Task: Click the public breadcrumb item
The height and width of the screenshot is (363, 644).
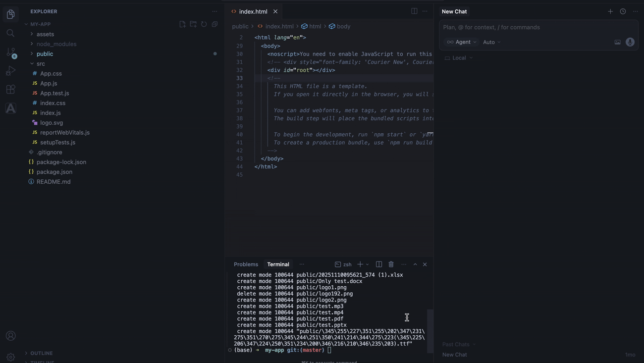Action: click(240, 27)
